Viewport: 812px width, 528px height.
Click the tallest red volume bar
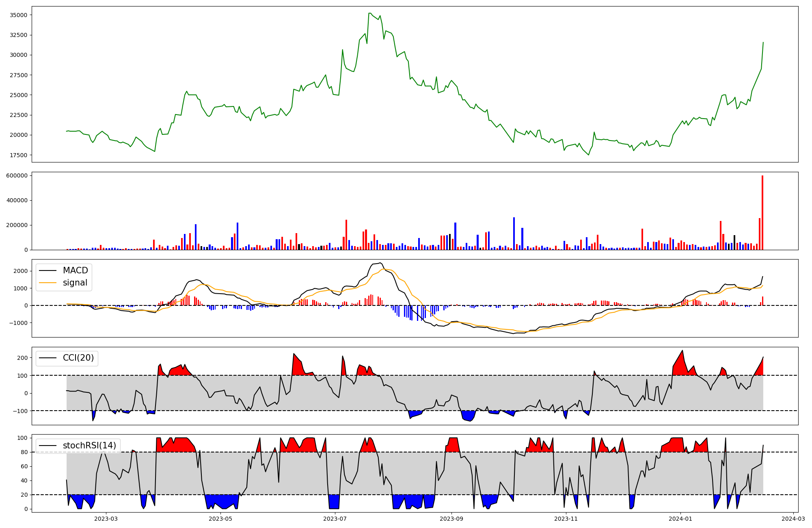762,212
